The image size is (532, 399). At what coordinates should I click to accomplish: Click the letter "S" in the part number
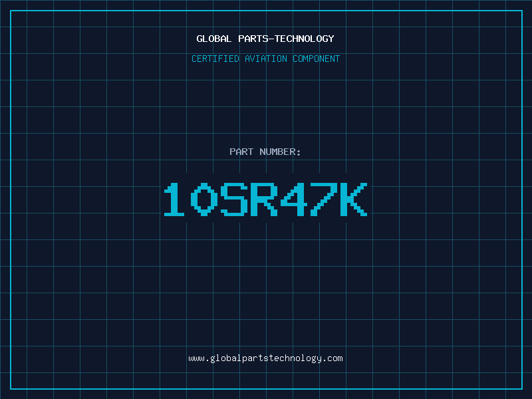[x=234, y=199]
